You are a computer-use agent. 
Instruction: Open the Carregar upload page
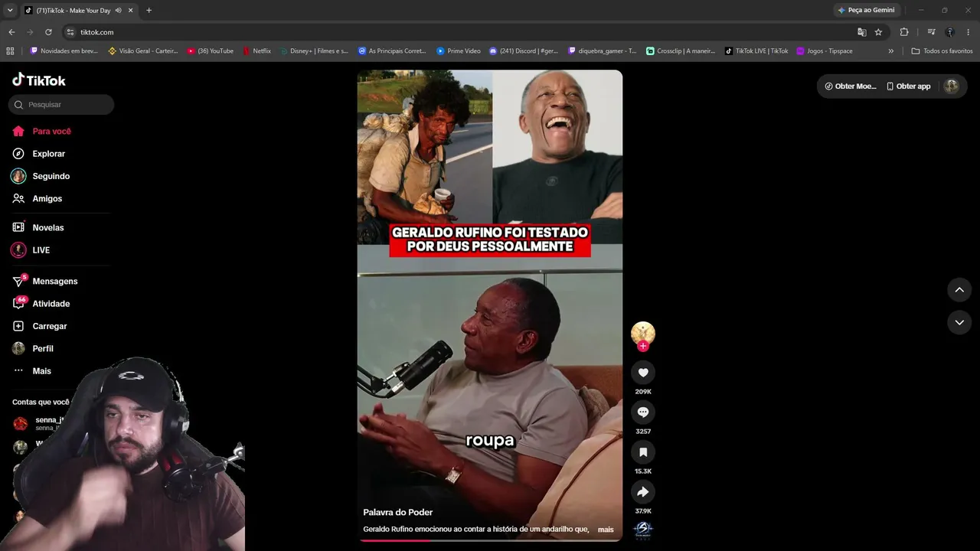pyautogui.click(x=40, y=326)
